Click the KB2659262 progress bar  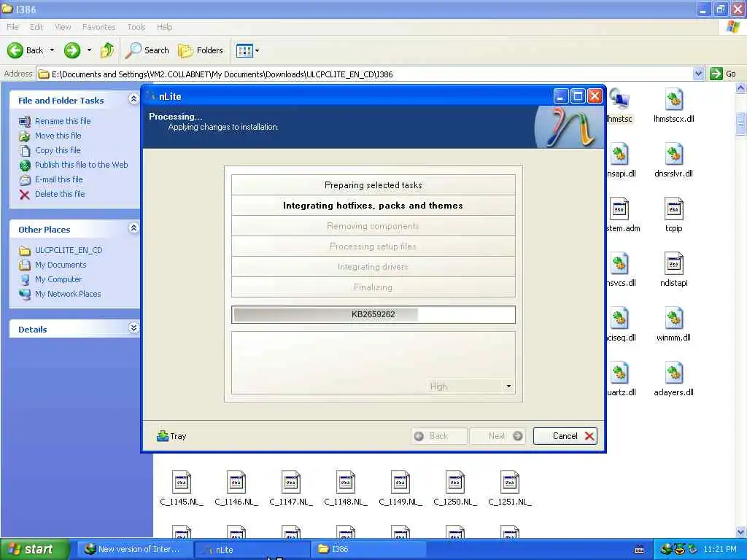click(x=373, y=314)
